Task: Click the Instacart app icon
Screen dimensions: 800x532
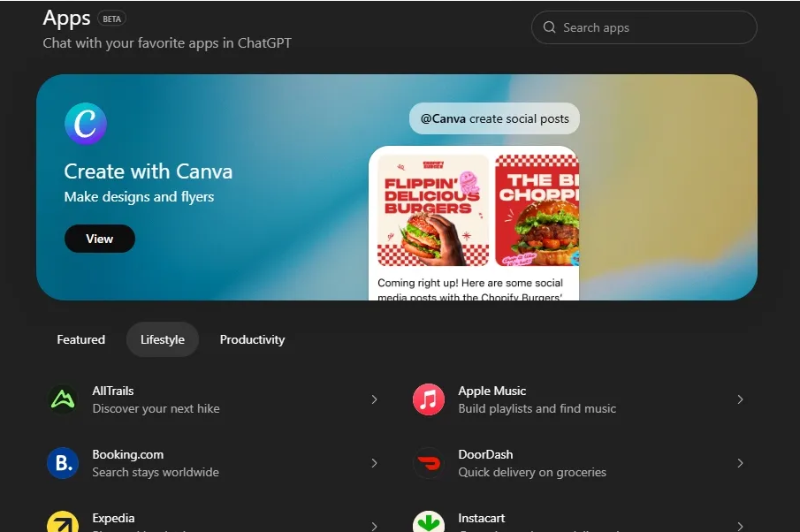Action: tap(429, 523)
